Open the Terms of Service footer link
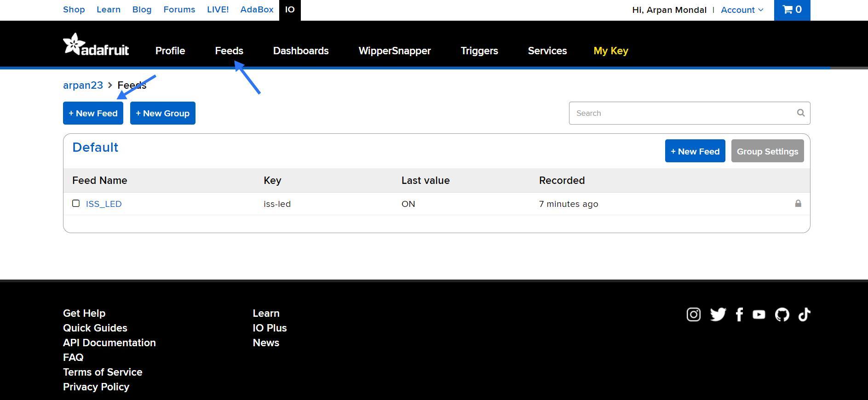Screen dimensions: 868x400 pos(103,372)
